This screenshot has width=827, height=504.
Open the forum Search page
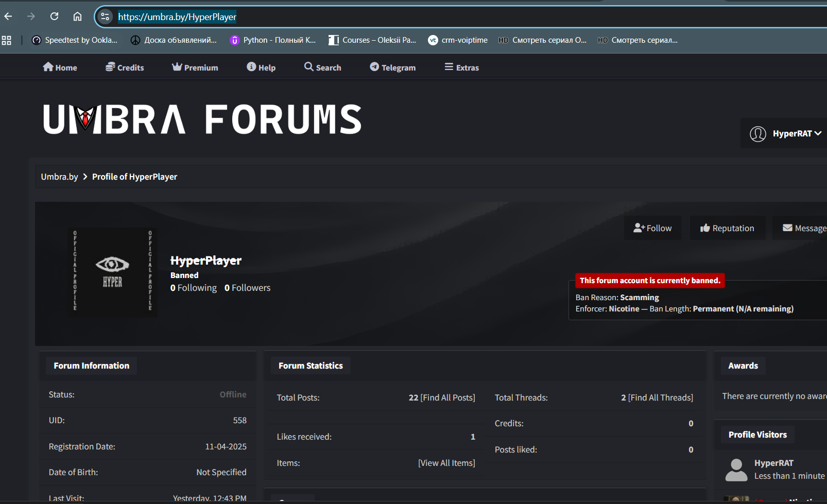pos(323,67)
